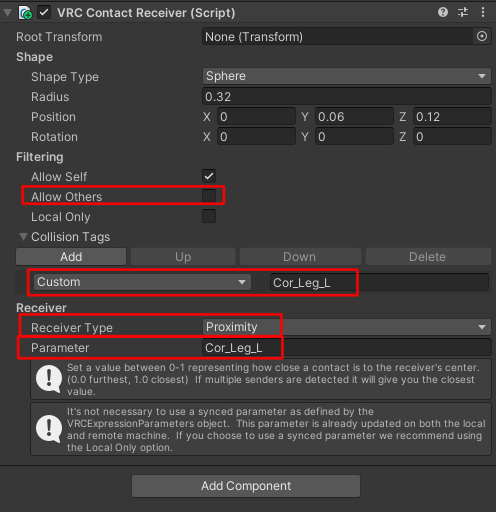The image size is (496, 512).
Task: Collapse the VRC Contact Receiver component foldout
Action: tap(7, 13)
